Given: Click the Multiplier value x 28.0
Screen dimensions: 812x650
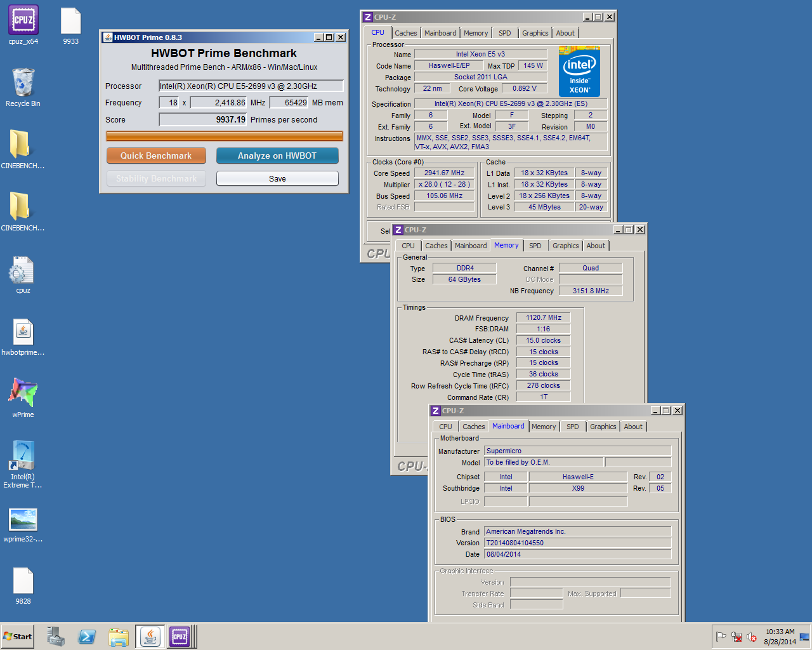Looking at the screenshot, I should tap(444, 184).
